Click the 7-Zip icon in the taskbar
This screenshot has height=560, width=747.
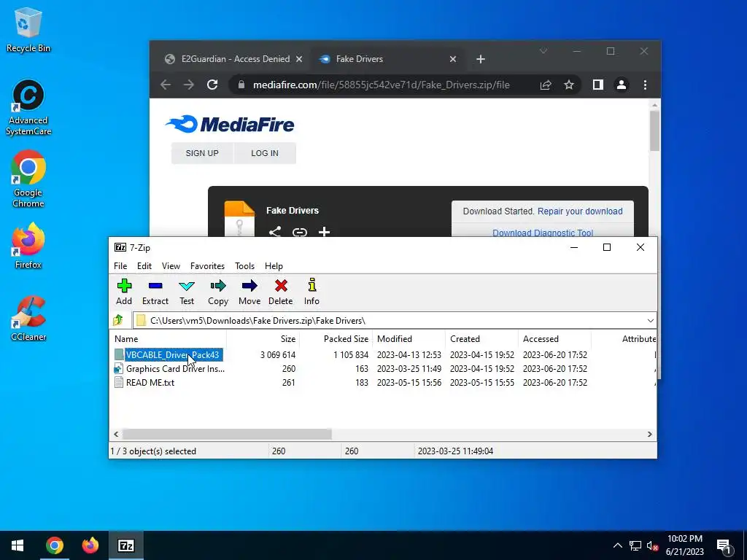(125, 545)
